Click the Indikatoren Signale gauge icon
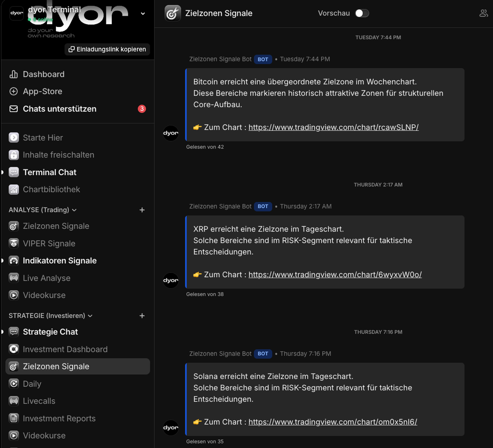 pyautogui.click(x=14, y=261)
